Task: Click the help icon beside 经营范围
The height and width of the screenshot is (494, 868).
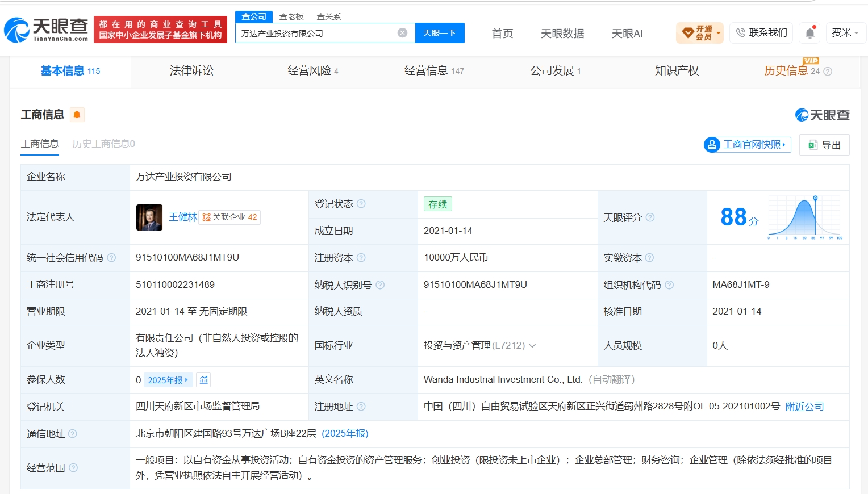Action: pos(73,468)
